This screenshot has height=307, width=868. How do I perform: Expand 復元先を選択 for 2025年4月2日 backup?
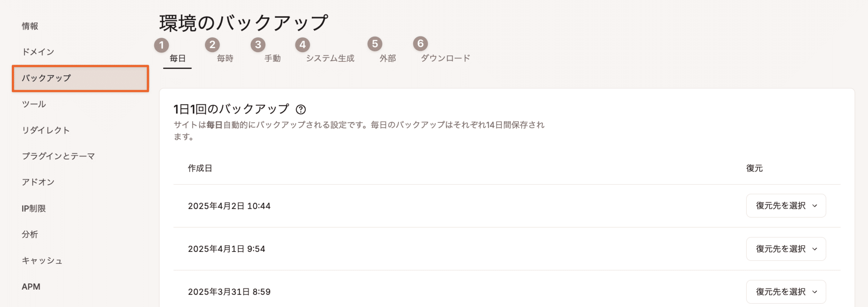pyautogui.click(x=786, y=206)
